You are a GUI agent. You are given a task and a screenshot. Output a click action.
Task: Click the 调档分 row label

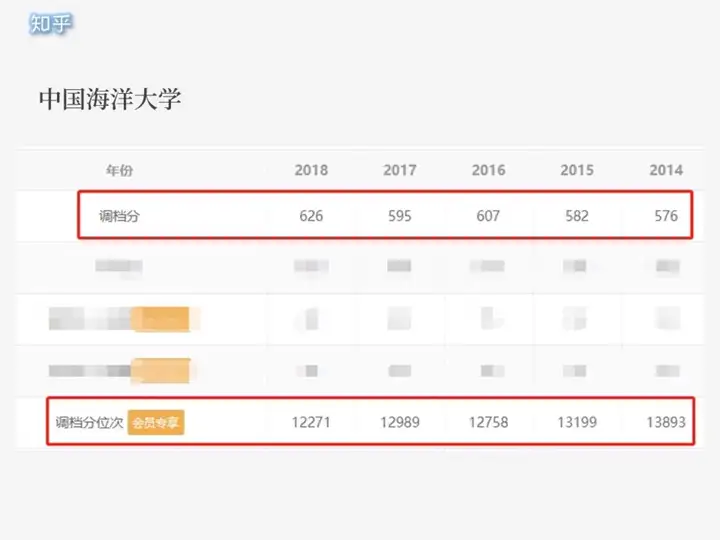119,216
